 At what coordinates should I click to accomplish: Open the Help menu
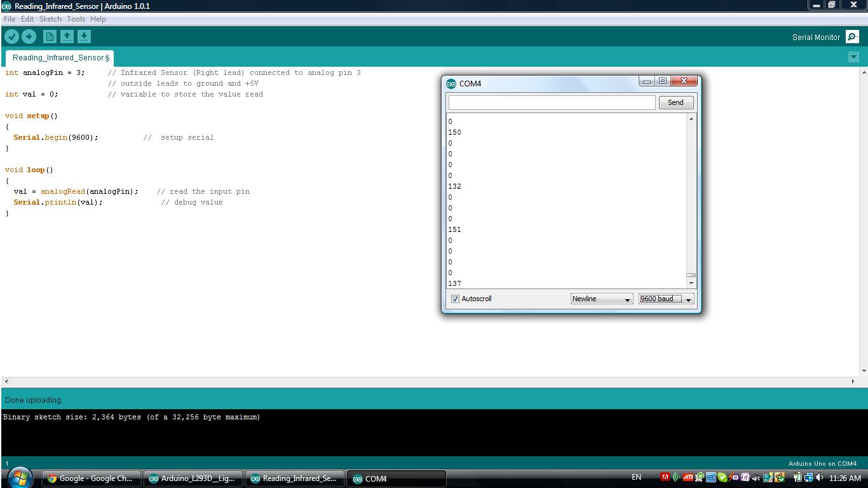[x=98, y=19]
